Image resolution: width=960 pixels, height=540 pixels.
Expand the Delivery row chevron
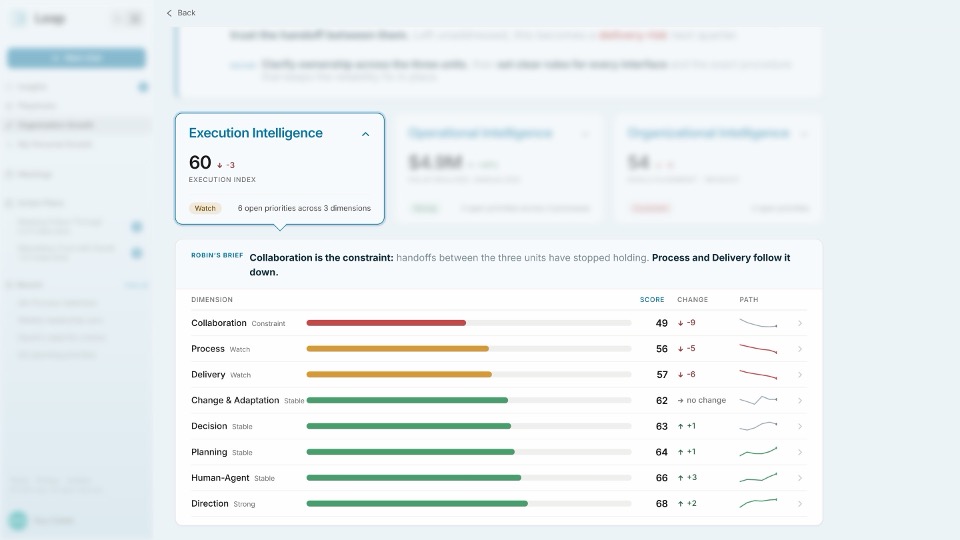click(800, 375)
